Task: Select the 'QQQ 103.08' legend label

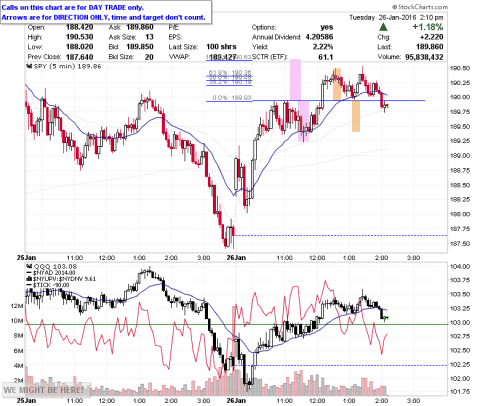Action: pyautogui.click(x=55, y=266)
